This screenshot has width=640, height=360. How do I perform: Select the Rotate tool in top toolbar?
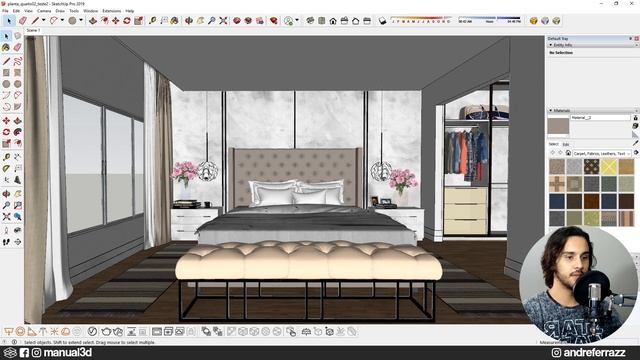coord(127,20)
